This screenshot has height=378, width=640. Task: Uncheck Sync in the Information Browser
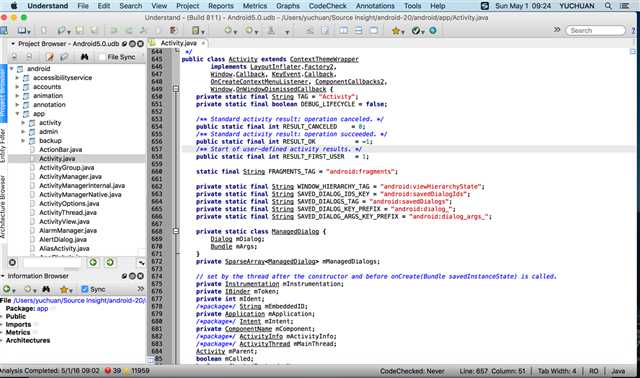click(84, 289)
